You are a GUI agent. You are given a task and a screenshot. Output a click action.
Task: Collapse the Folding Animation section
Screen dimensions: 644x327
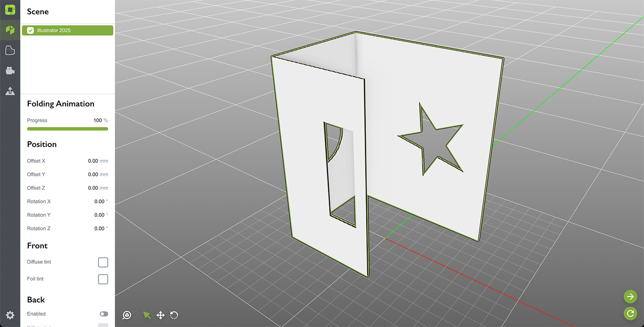60,104
